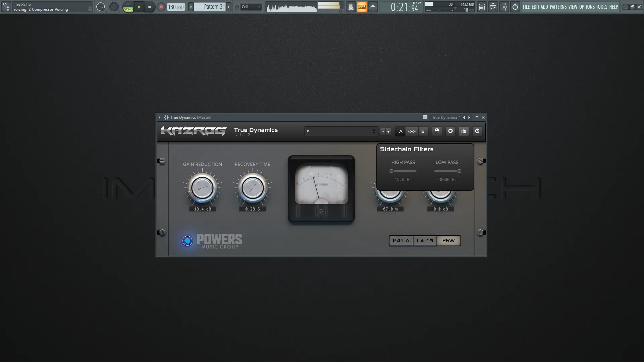
Task: Click the A state button
Action: coord(400,131)
